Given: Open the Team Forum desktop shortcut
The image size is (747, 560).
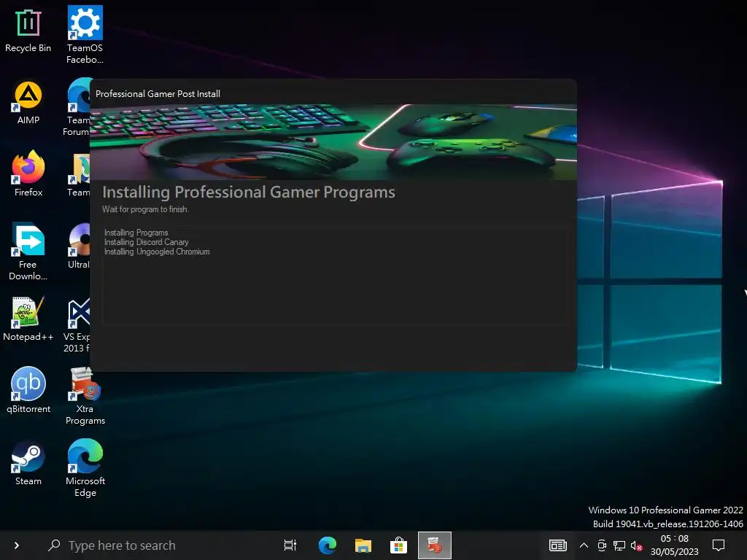Looking at the screenshot, I should click(x=79, y=107).
